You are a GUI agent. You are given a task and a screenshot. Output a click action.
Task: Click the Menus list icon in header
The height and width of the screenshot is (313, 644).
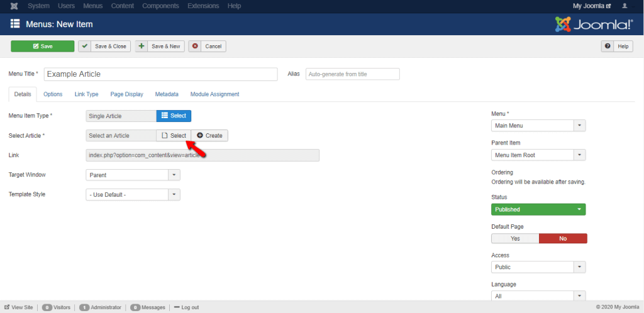click(15, 24)
